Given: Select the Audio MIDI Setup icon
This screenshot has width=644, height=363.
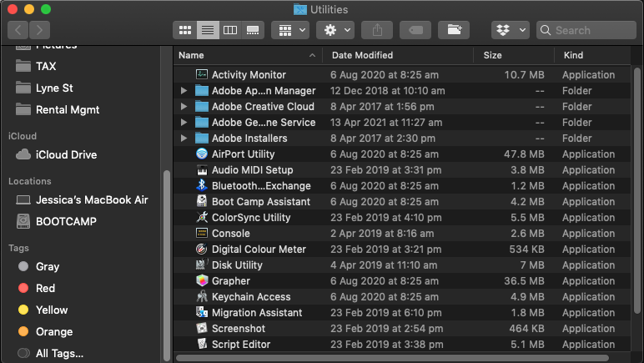Looking at the screenshot, I should [x=202, y=170].
